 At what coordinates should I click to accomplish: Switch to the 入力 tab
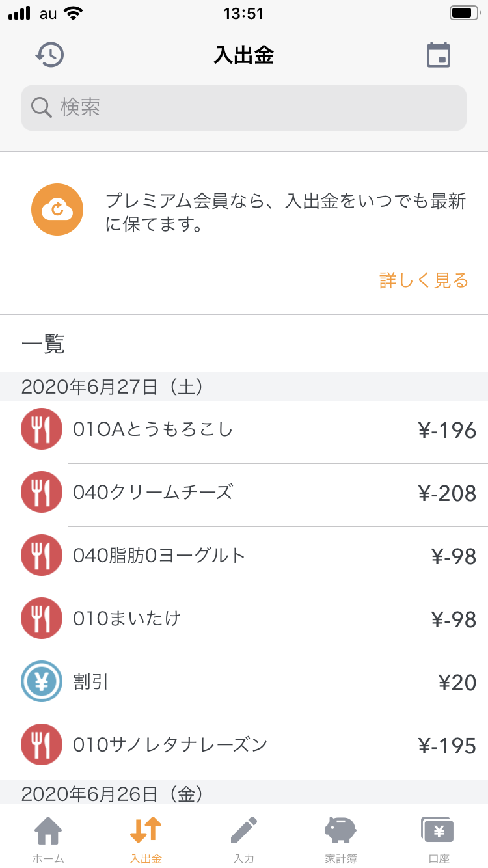coord(243,838)
